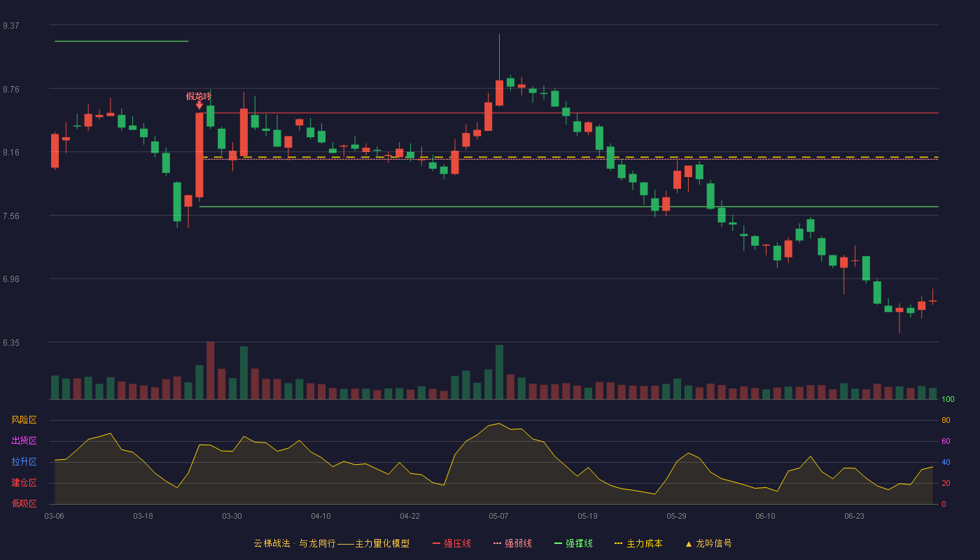This screenshot has width=980, height=560.
Task: Click the 05-07 date label
Action: click(x=498, y=516)
